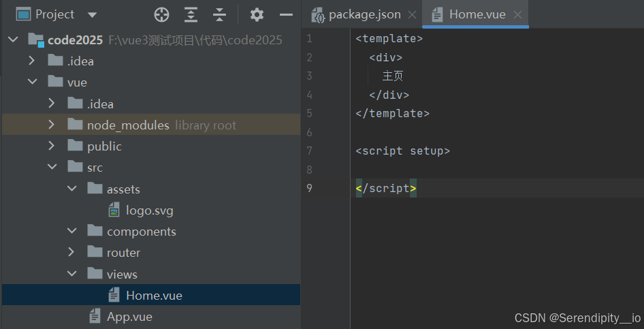The width and height of the screenshot is (644, 329).
Task: Expand the node_modules folder
Action: coord(51,125)
